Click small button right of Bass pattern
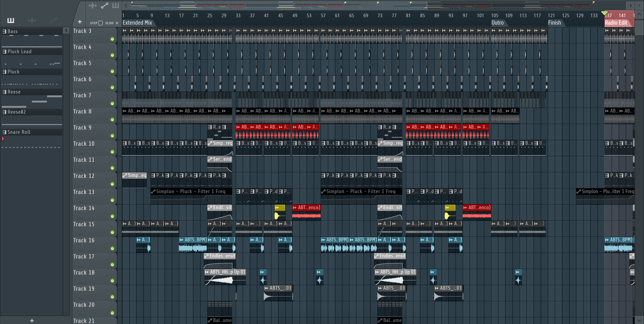Viewport: 644px width, 324px height. [x=66, y=30]
